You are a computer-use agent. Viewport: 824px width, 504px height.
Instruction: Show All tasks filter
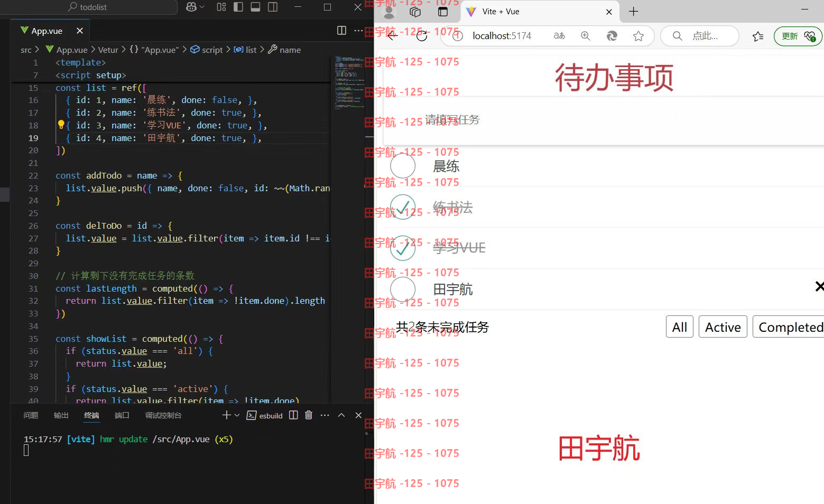point(680,327)
